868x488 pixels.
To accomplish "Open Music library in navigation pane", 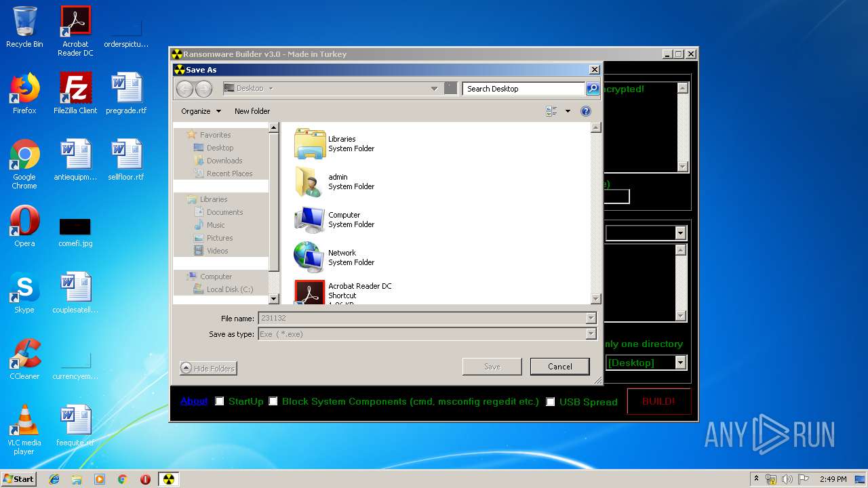I will click(x=210, y=225).
